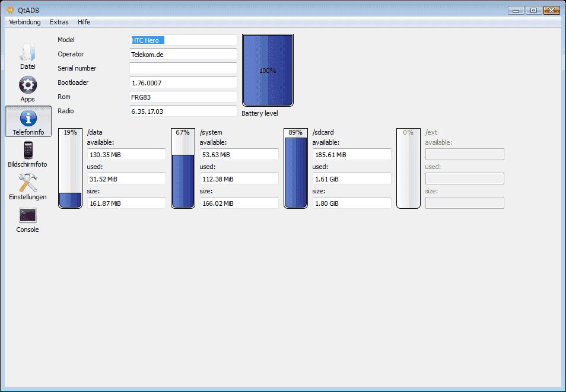Click the empty Serial number field
This screenshot has height=392, width=566.
tap(183, 68)
